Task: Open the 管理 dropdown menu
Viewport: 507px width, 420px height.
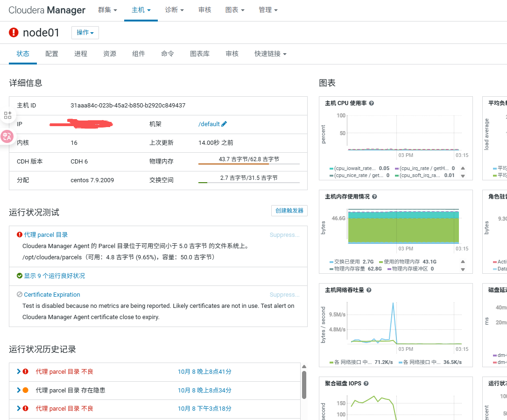Action: [268, 10]
